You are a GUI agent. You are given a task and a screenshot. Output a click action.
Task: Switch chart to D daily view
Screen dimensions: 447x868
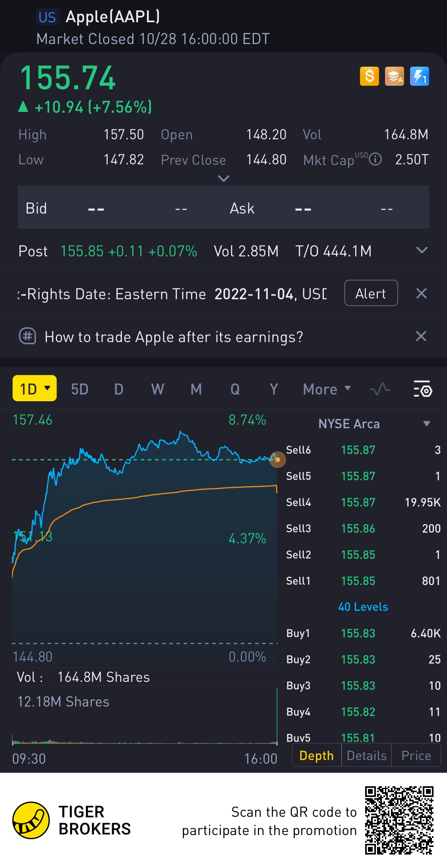coord(119,389)
